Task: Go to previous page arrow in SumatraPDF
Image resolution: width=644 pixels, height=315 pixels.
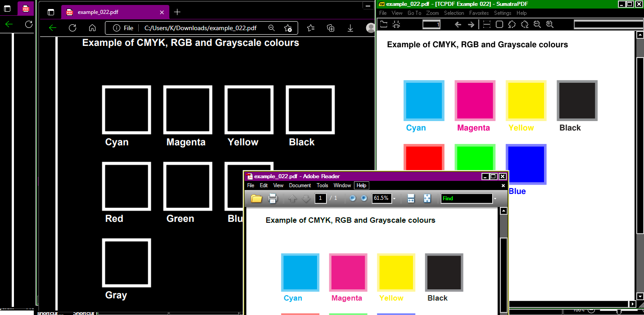Action: coord(458,24)
